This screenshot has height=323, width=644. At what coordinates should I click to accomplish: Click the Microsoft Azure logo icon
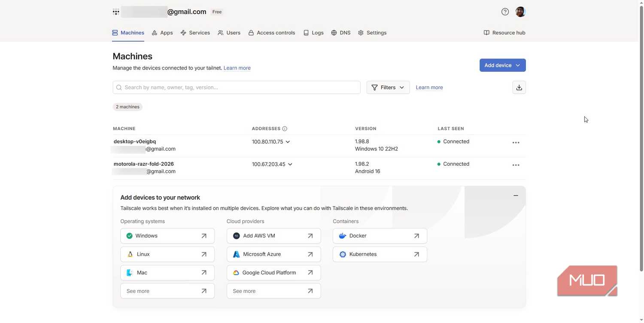236,254
